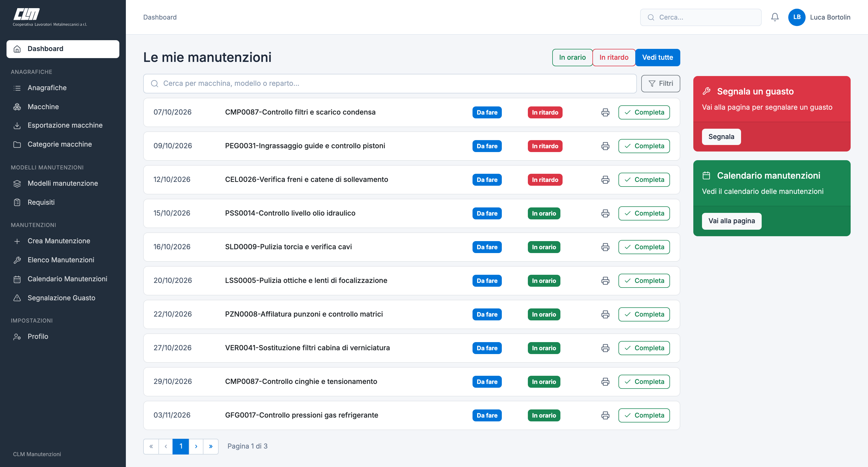This screenshot has height=467, width=868.
Task: Click the date 27/10/2026
Action: 173,348
